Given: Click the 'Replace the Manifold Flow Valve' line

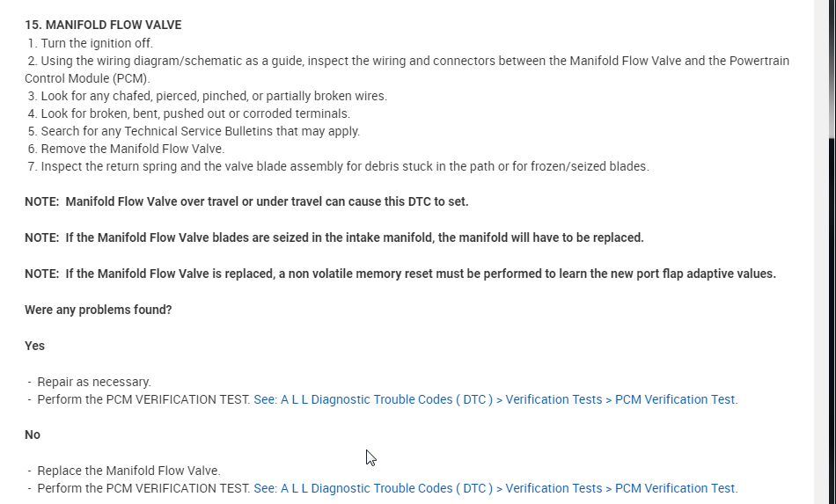Looking at the screenshot, I should pyautogui.click(x=128, y=471).
